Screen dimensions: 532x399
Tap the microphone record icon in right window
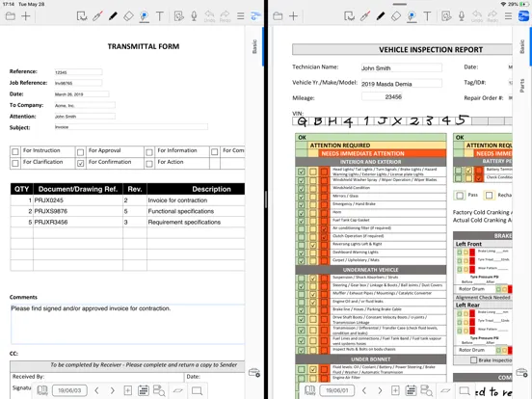coord(462,16)
